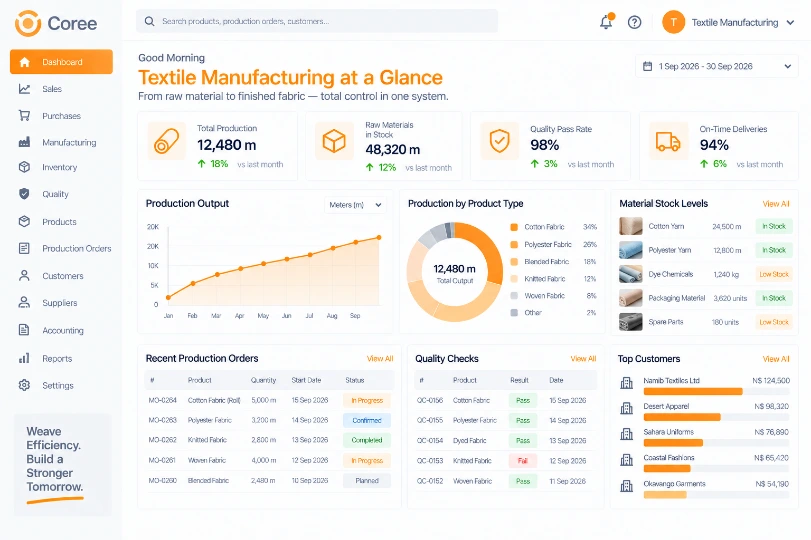Click the Manufacturing factory icon
The height and width of the screenshot is (540, 811).
(x=24, y=142)
